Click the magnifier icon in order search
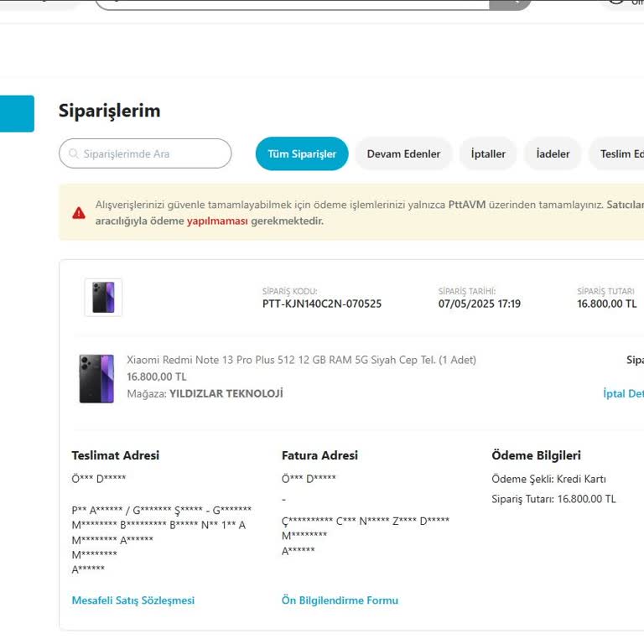The width and height of the screenshot is (644, 644). point(74,153)
